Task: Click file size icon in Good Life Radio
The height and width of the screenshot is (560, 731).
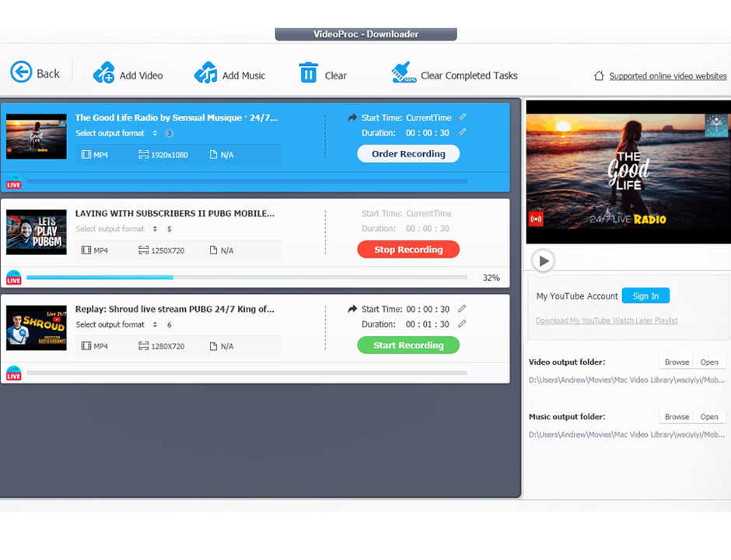Action: point(214,154)
